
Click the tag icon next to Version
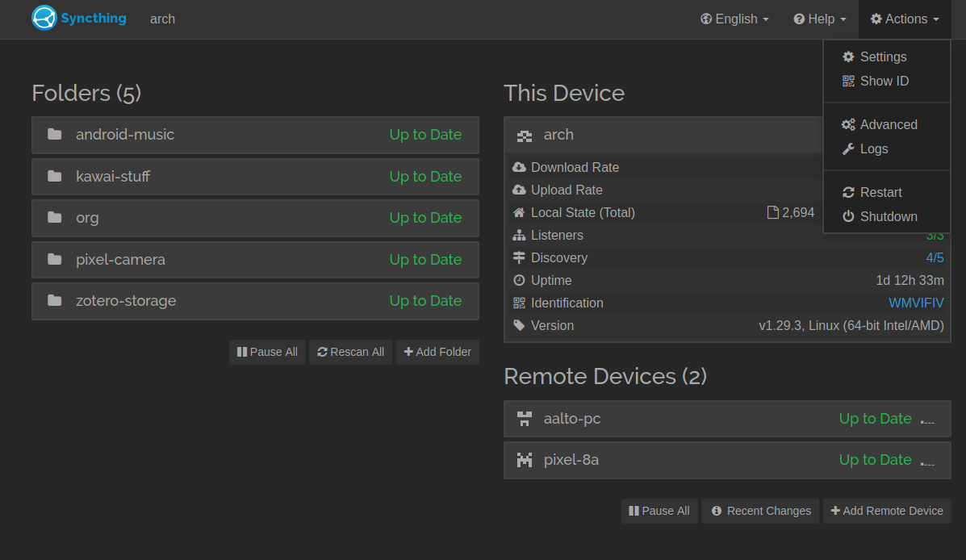(x=519, y=326)
